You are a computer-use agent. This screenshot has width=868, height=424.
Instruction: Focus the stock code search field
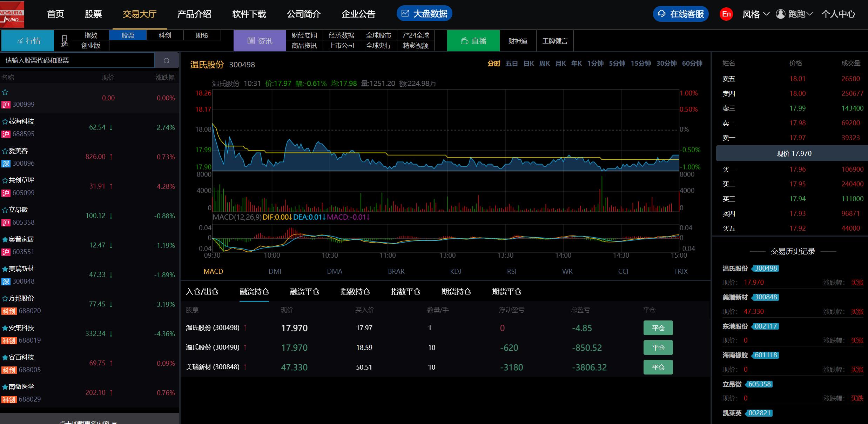(x=78, y=61)
